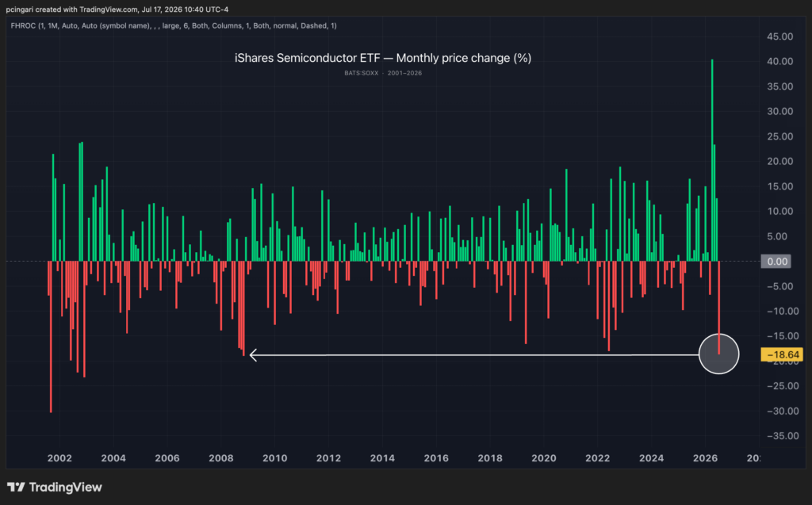The image size is (812, 505).
Task: Click the 40.00 value on price axis
Action: pyautogui.click(x=780, y=61)
